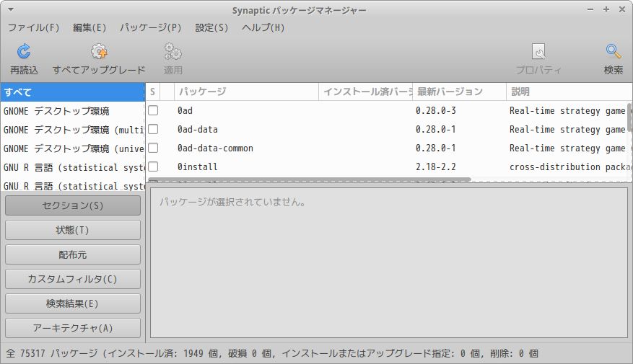
Task: Open the パッケージ(P) menu
Action: point(151,28)
